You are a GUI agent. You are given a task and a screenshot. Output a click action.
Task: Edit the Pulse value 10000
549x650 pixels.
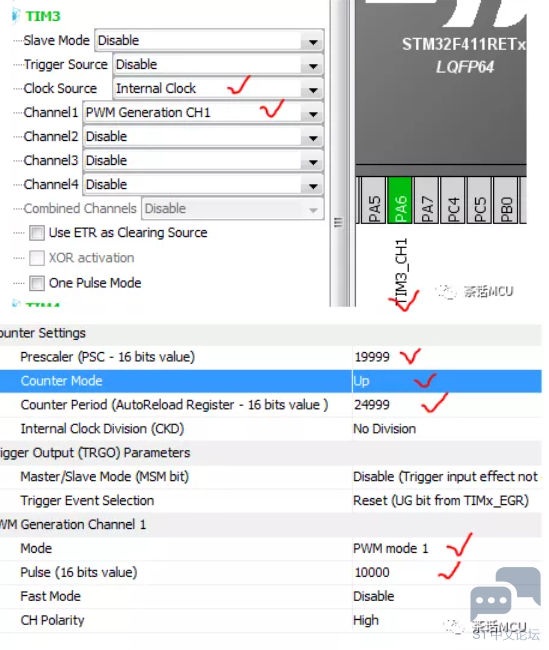pos(372,573)
